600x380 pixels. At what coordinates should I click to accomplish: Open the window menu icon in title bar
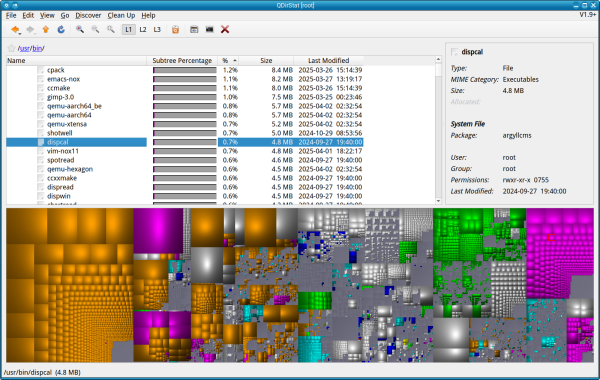pyautogui.click(x=7, y=5)
